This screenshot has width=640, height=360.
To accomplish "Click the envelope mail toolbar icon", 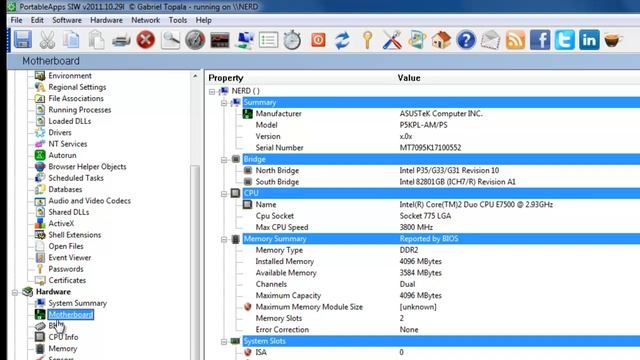I will pyautogui.click(x=491, y=40).
